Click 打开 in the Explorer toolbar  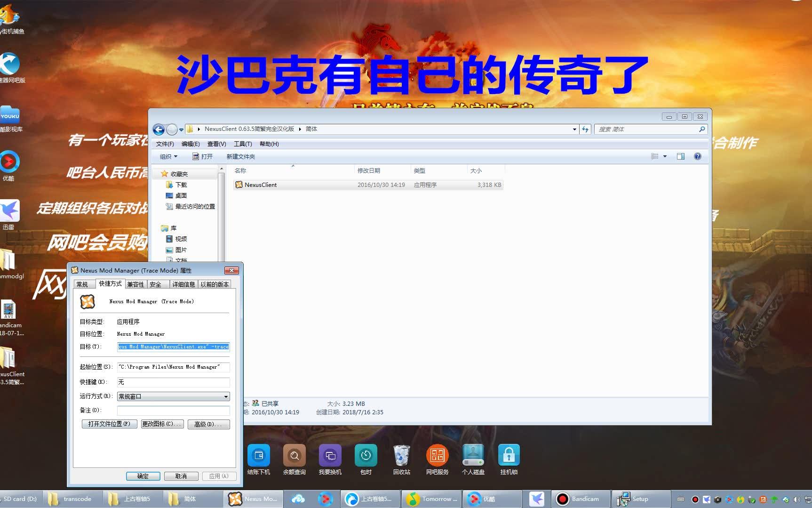[x=202, y=156]
